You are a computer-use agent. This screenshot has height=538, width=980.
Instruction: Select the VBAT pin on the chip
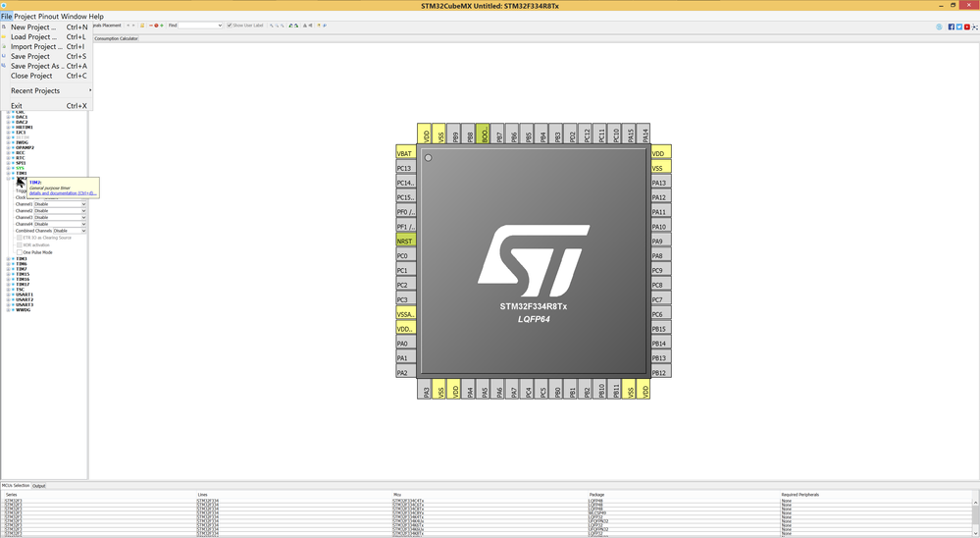405,152
